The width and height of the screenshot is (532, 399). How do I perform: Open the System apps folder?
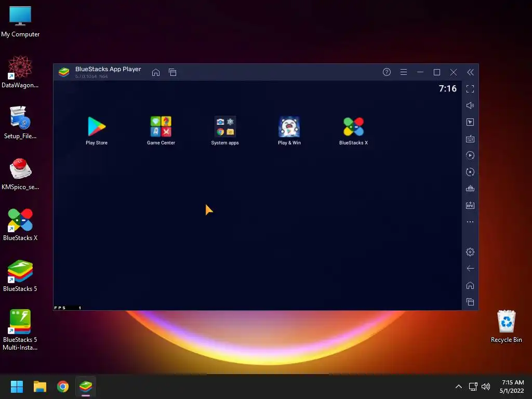[x=225, y=130]
